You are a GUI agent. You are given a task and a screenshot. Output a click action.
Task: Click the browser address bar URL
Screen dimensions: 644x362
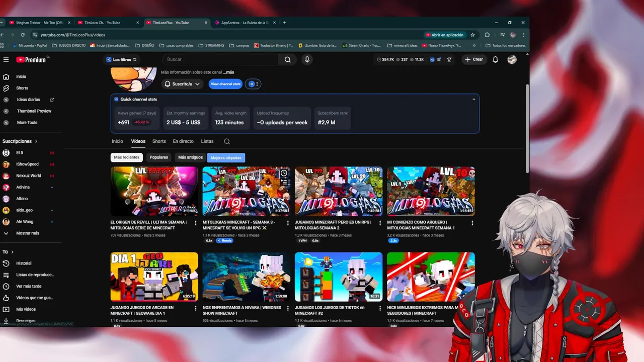coord(73,35)
